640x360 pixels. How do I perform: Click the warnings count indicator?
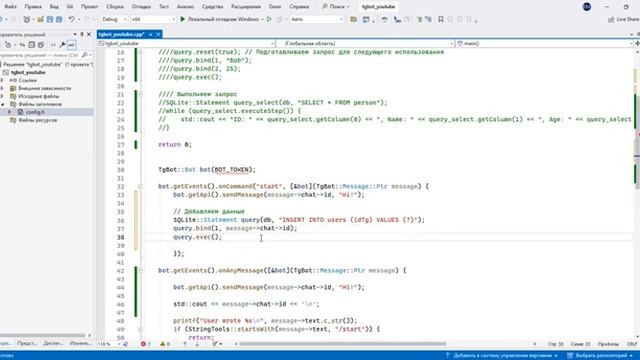165,344
